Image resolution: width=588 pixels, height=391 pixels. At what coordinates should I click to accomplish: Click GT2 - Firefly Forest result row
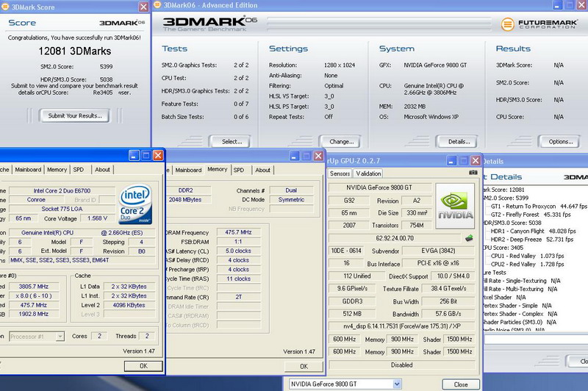(531, 215)
